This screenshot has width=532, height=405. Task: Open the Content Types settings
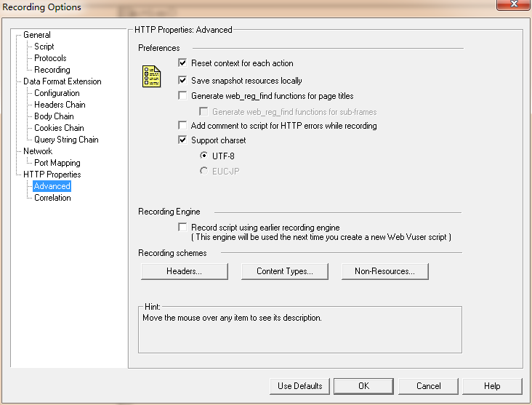tap(285, 271)
